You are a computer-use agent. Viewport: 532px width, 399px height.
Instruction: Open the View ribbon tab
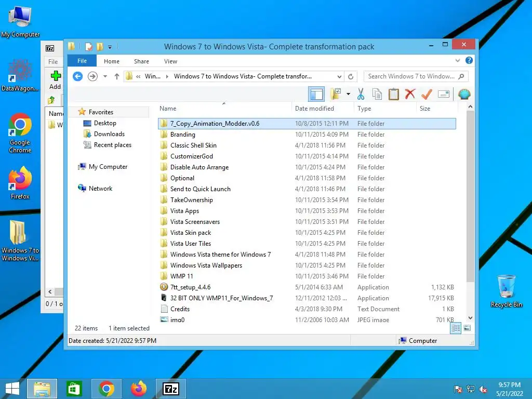(x=170, y=61)
